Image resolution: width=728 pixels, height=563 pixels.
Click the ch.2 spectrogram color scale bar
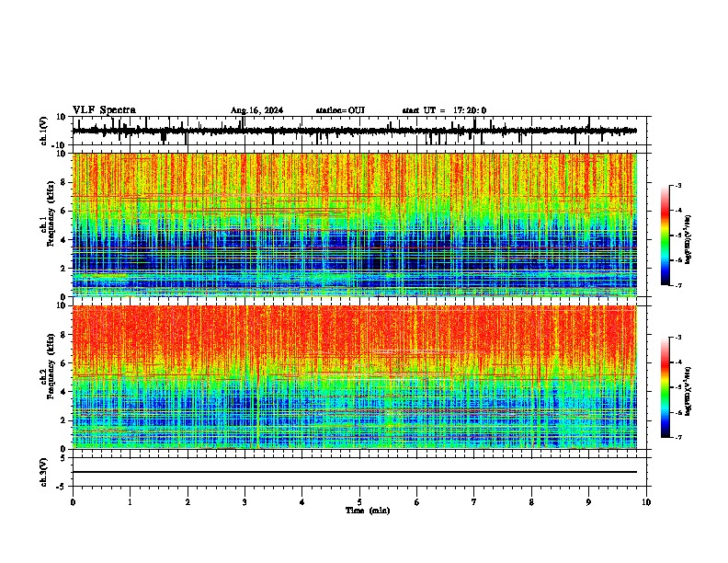[x=665, y=387]
